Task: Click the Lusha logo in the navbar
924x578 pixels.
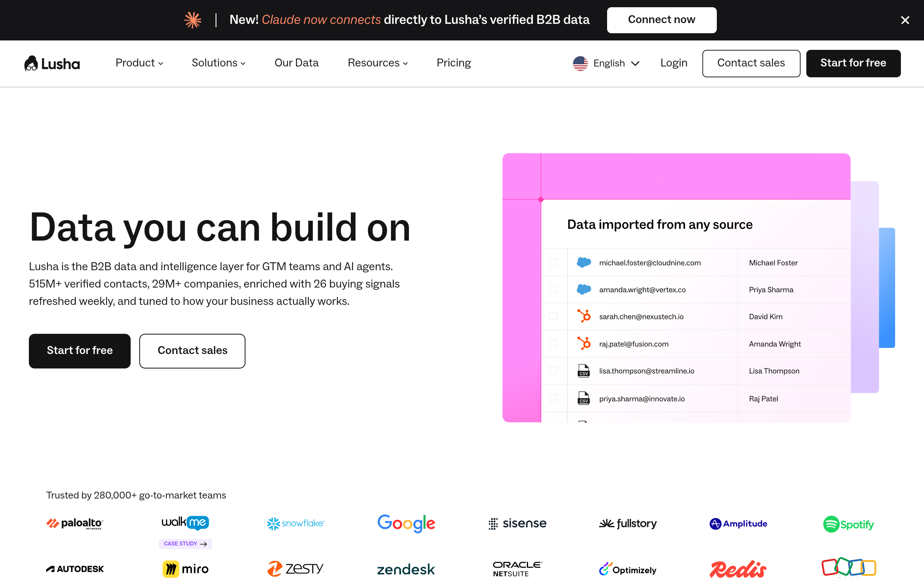Action: 52,63
